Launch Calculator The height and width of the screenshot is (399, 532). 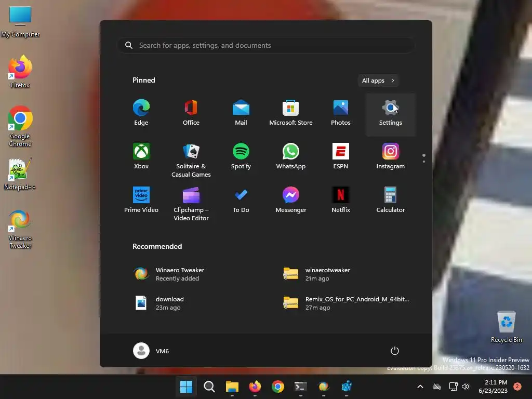tap(391, 200)
